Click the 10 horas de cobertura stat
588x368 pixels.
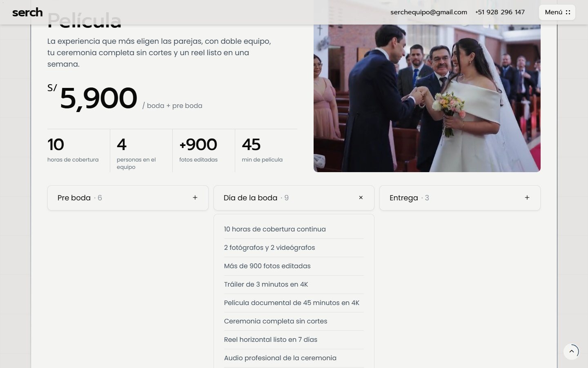pos(73,150)
